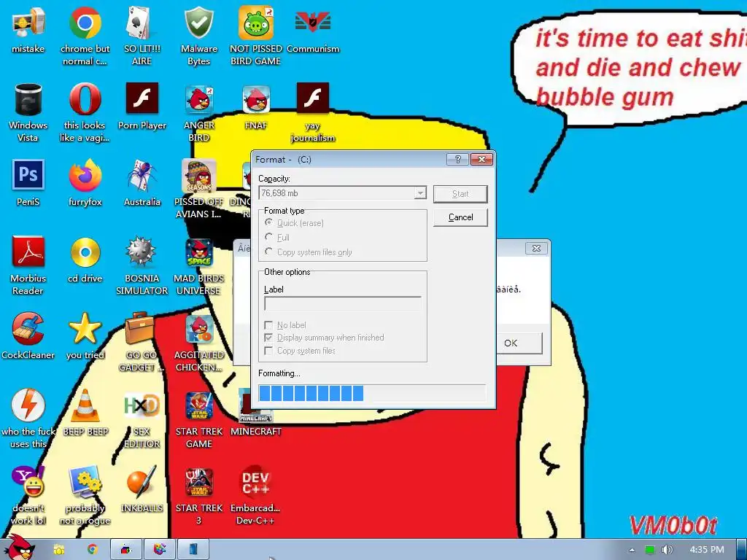This screenshot has height=560, width=747.
Task: Close the background message dialog
Action: tap(536, 248)
